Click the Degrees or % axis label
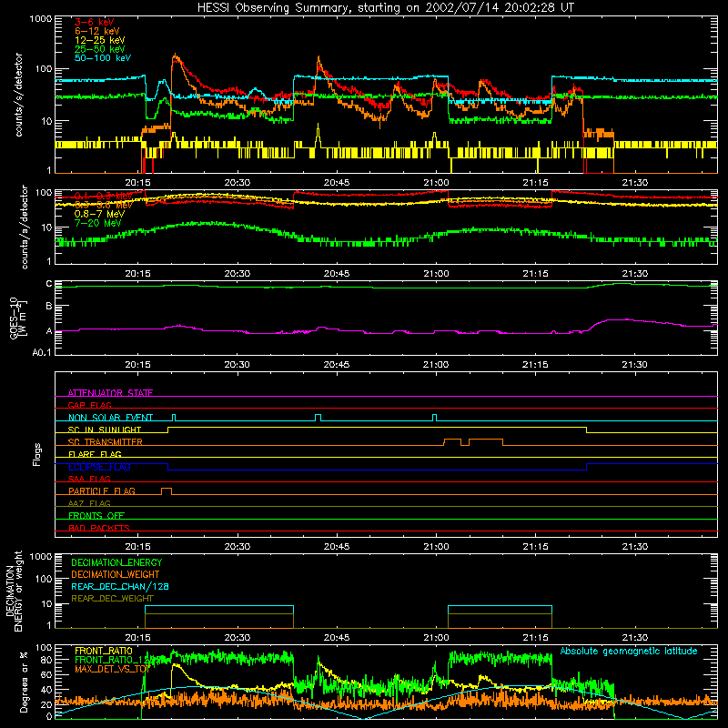The width and height of the screenshot is (728, 728). coord(24,682)
